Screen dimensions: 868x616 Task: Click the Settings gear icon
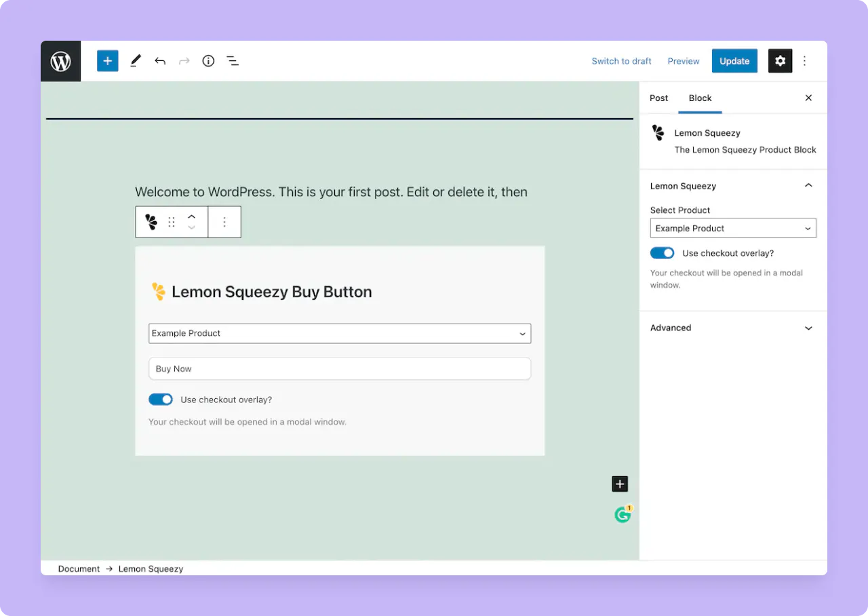pyautogui.click(x=780, y=60)
